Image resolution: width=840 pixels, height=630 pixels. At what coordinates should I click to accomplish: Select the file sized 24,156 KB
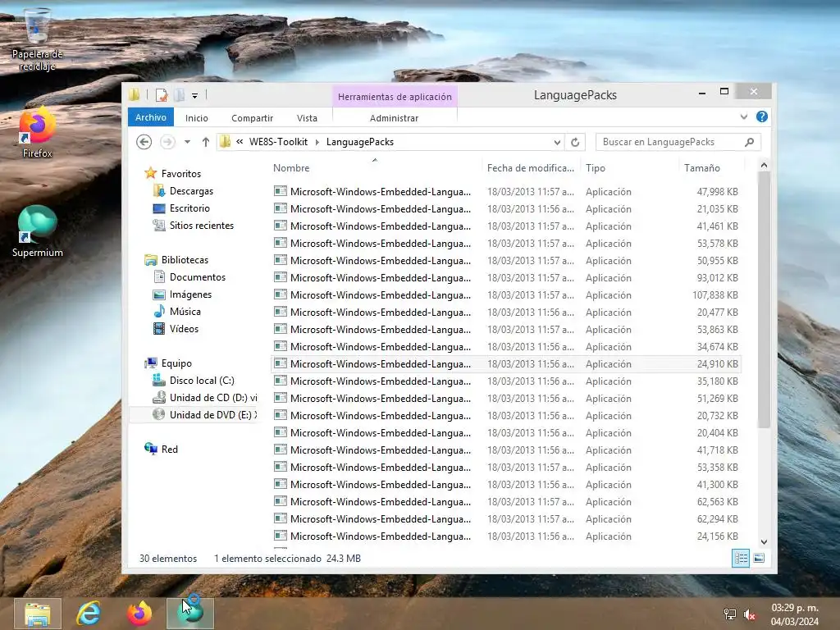pos(506,536)
